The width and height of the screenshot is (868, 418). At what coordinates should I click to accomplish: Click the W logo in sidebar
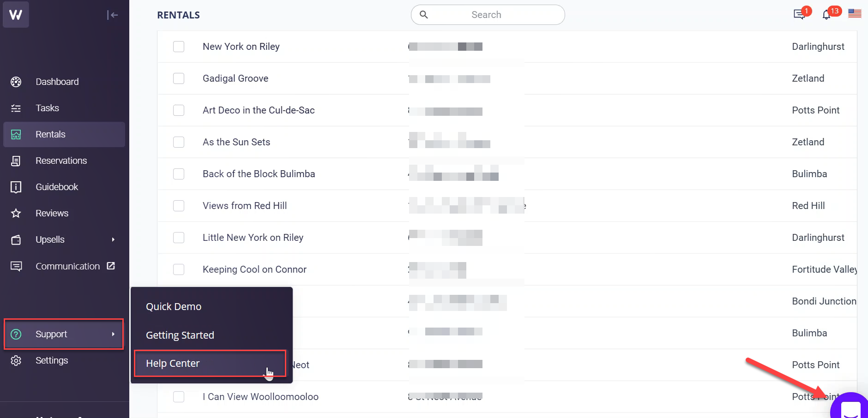tap(16, 15)
